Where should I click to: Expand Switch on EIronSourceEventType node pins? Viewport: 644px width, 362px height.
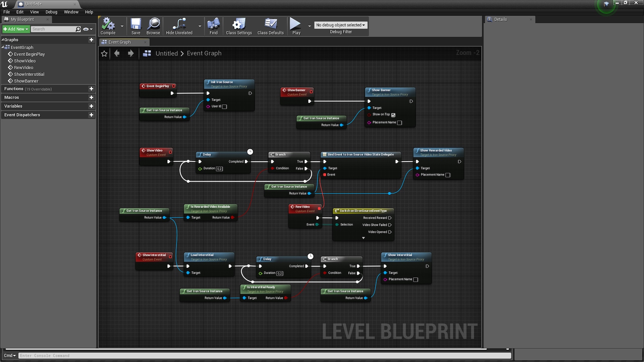pos(363,238)
